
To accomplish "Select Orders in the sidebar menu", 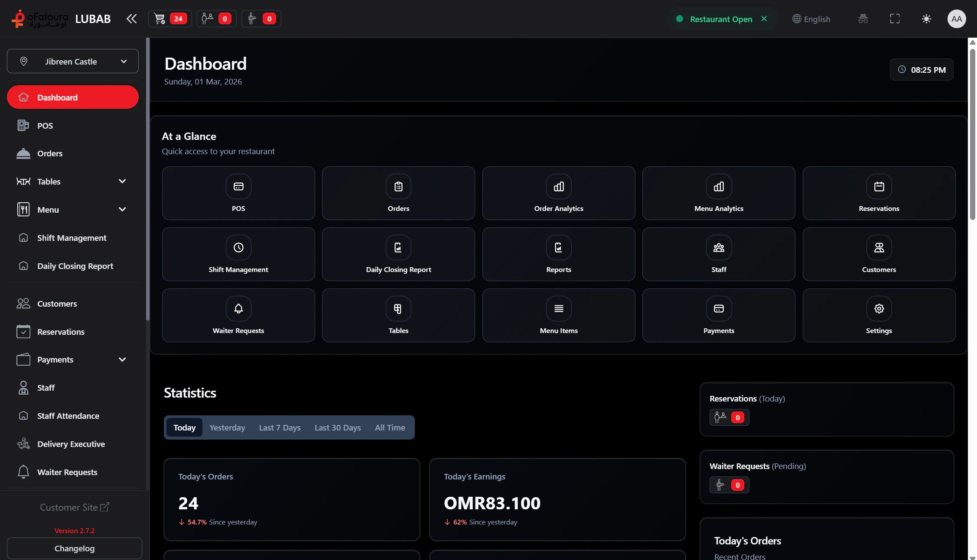I will (x=49, y=153).
